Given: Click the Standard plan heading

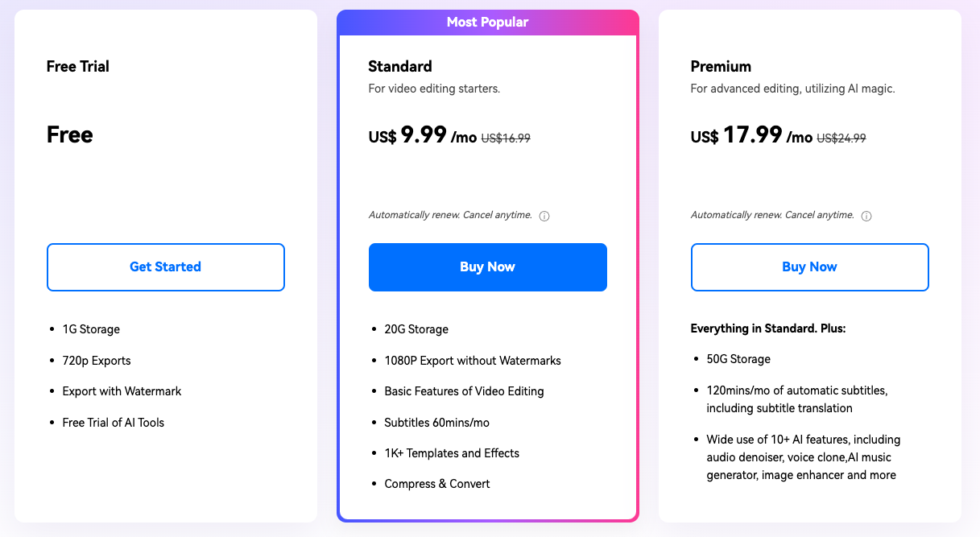Looking at the screenshot, I should pos(400,67).
